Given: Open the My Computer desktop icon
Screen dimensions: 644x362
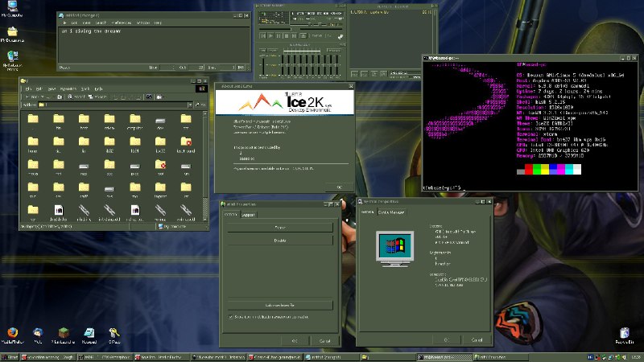Looking at the screenshot, I should [12, 9].
